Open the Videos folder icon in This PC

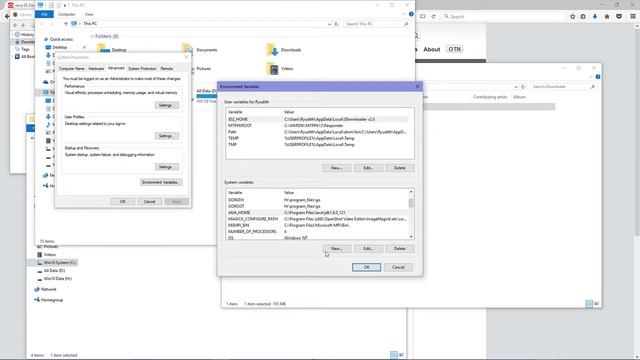coord(272,69)
